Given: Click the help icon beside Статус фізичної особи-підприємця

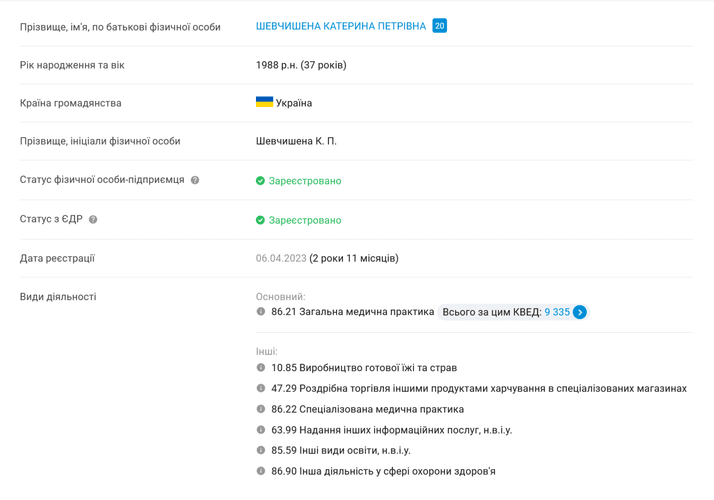Looking at the screenshot, I should (x=195, y=180).
